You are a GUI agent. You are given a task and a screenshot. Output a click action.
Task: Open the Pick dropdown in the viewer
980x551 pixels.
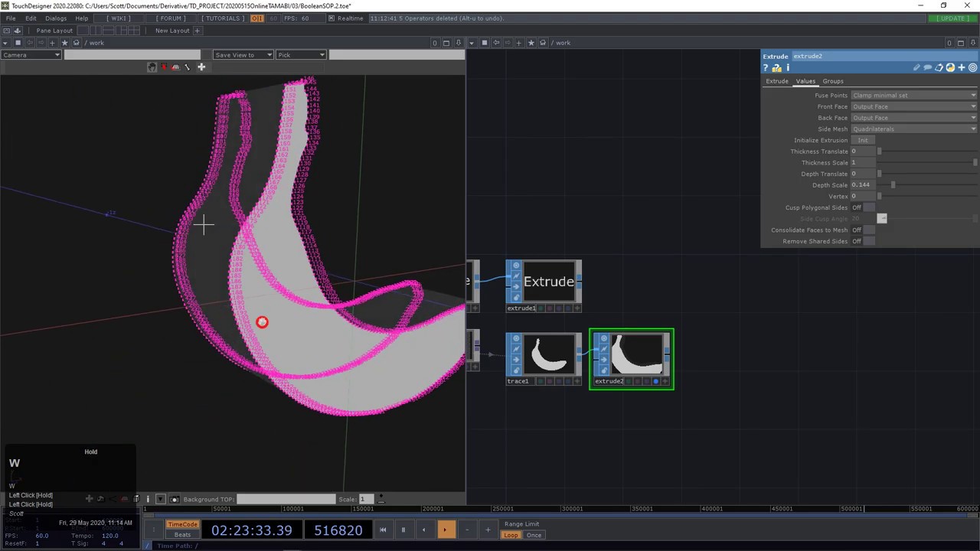pos(301,55)
